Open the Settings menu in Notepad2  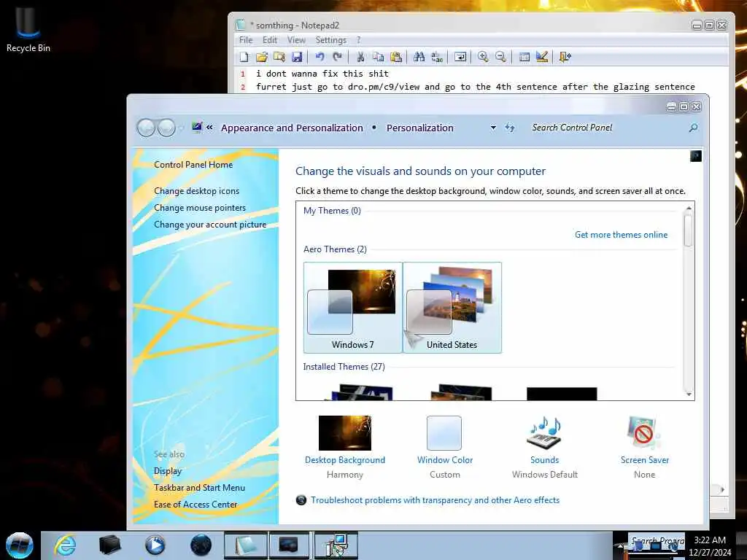tap(331, 40)
